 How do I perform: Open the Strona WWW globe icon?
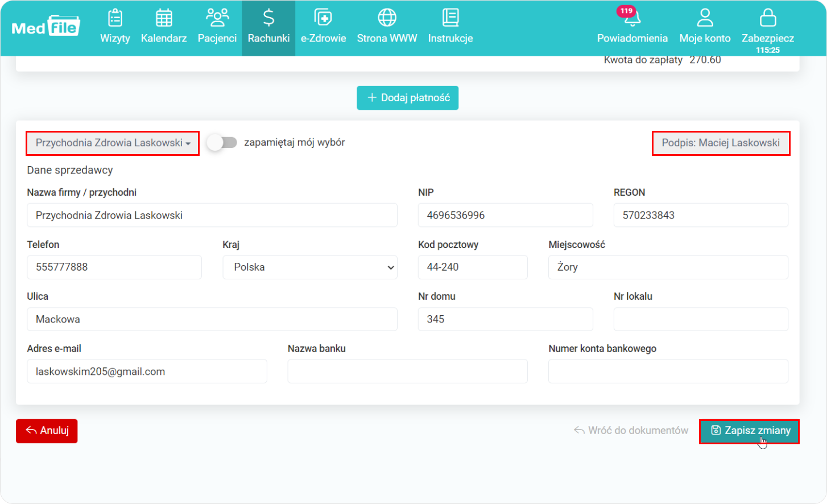point(387,18)
